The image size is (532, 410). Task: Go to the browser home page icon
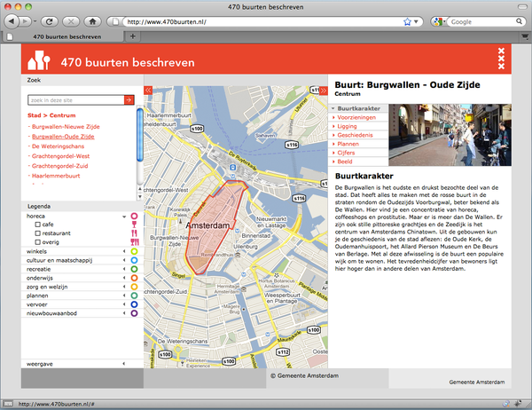click(93, 20)
